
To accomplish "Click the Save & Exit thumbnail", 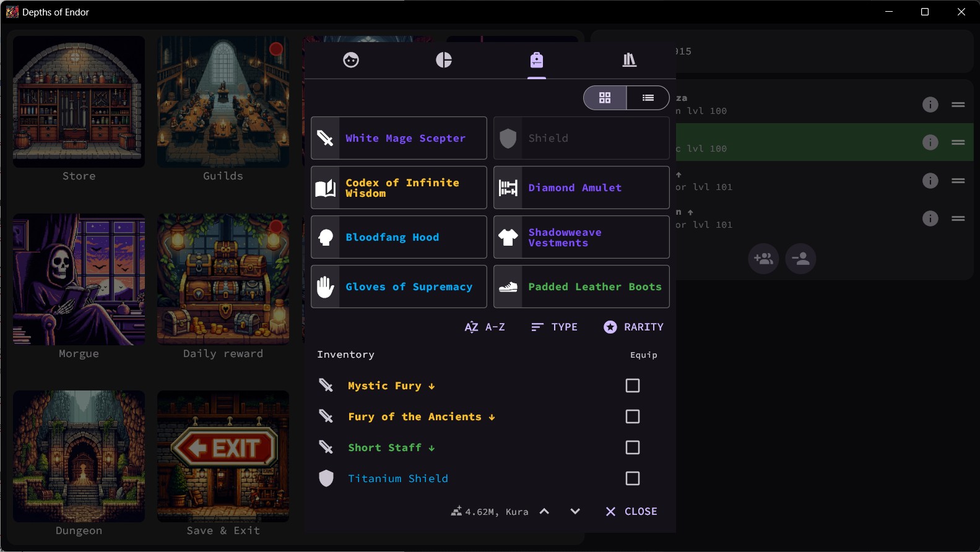I will point(223,456).
